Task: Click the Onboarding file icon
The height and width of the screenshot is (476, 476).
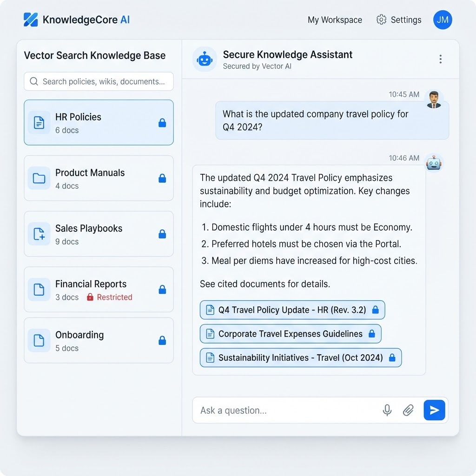Action: click(39, 340)
